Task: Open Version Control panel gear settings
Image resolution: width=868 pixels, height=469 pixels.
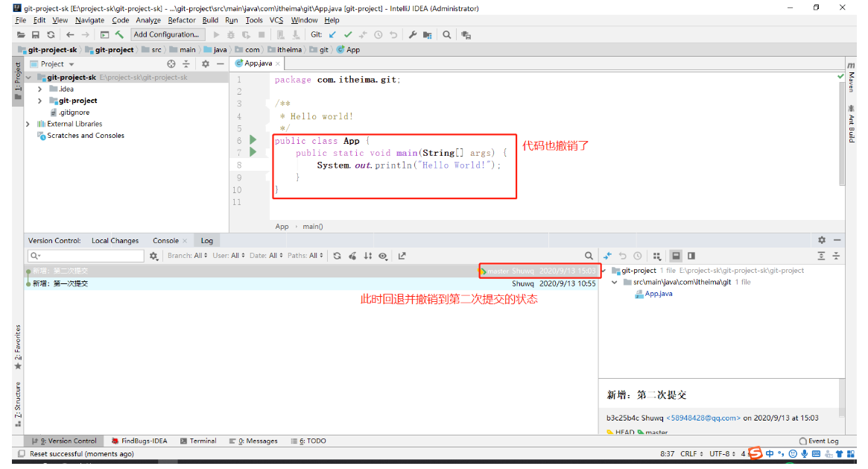Action: 822,240
